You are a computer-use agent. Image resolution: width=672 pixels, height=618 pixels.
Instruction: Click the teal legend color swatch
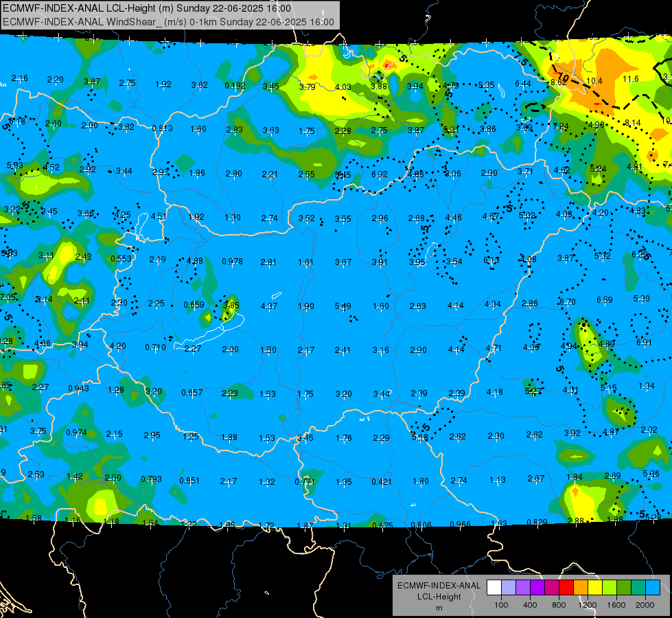(x=638, y=588)
